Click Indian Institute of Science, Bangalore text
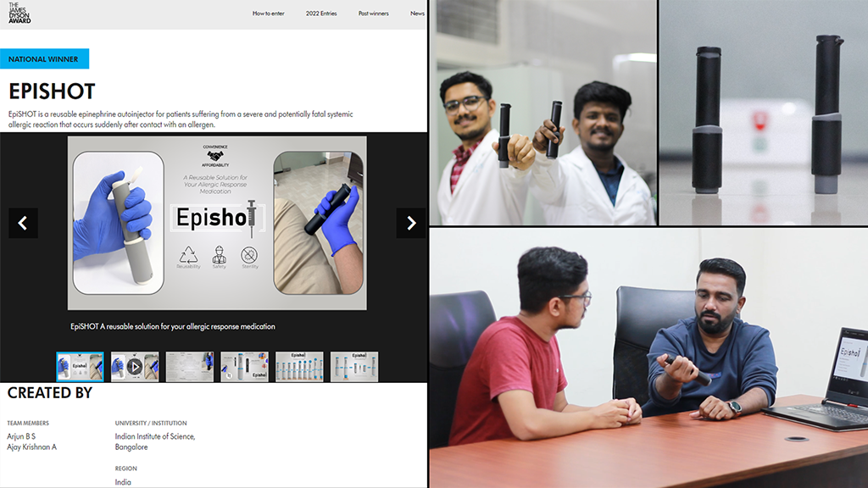 point(155,441)
